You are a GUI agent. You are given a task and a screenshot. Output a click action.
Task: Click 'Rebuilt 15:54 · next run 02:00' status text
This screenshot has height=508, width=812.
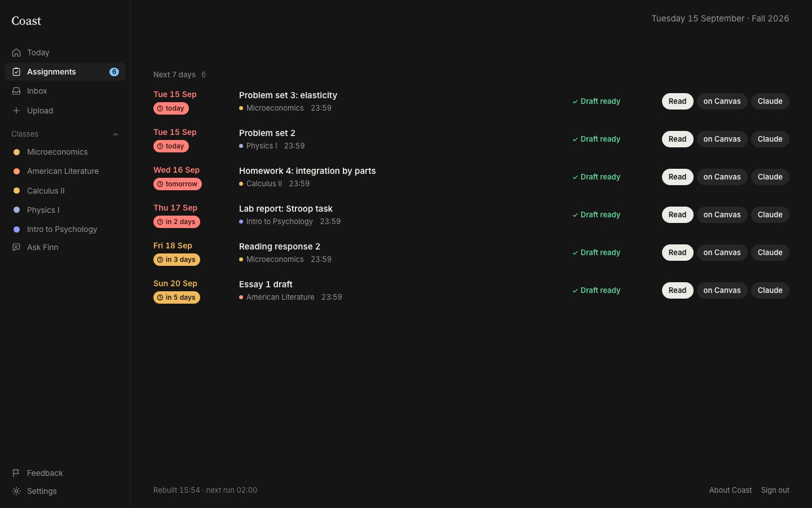205,490
